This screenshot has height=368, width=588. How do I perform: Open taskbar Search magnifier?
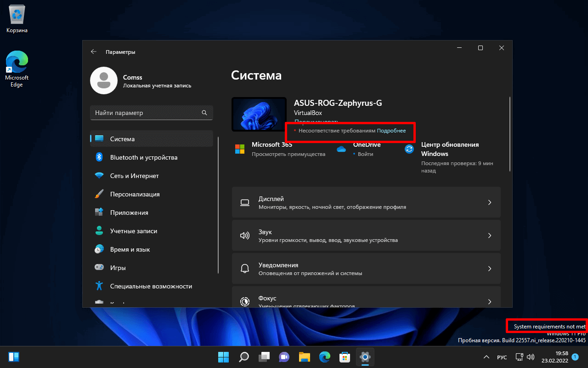(243, 356)
